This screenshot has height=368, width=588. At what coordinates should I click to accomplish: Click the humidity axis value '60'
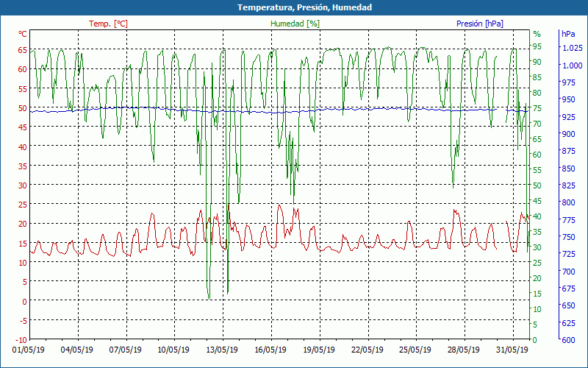537,155
